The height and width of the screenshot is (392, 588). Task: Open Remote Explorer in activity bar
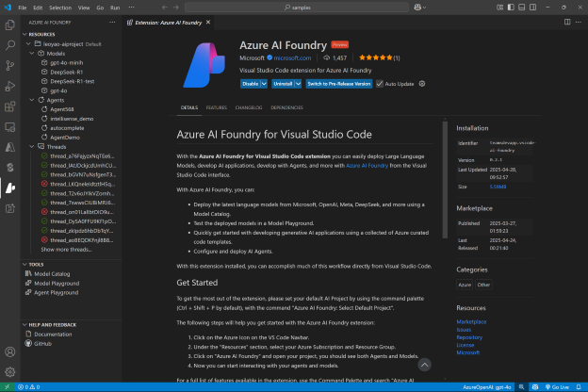pos(10,127)
